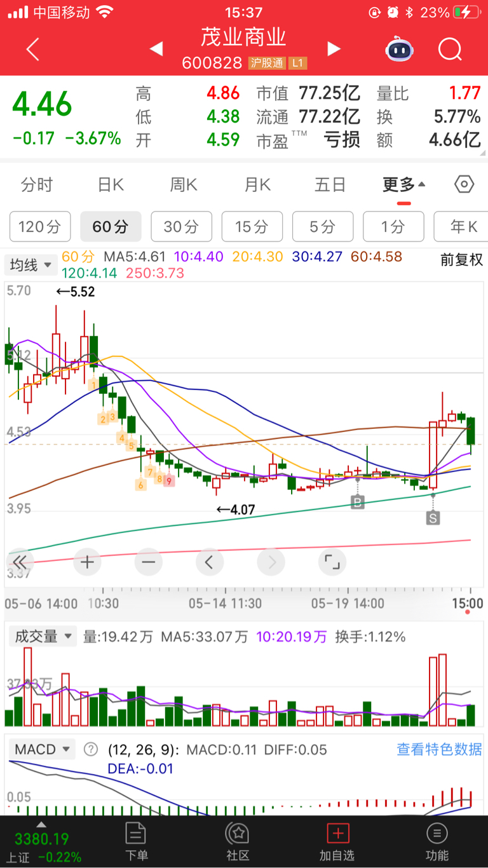Select 年K period
This screenshot has height=868, width=488.
coord(461,226)
